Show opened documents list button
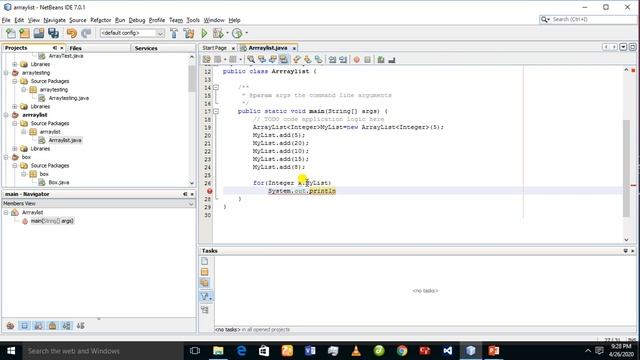640x360 pixels. click(x=623, y=47)
